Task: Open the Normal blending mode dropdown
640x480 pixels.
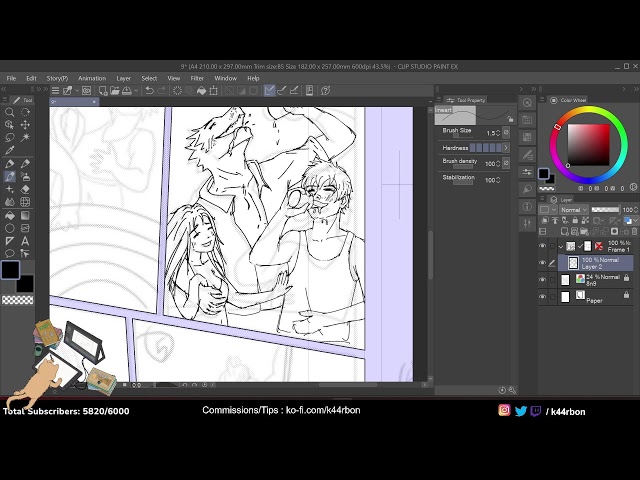Action: coord(573,210)
